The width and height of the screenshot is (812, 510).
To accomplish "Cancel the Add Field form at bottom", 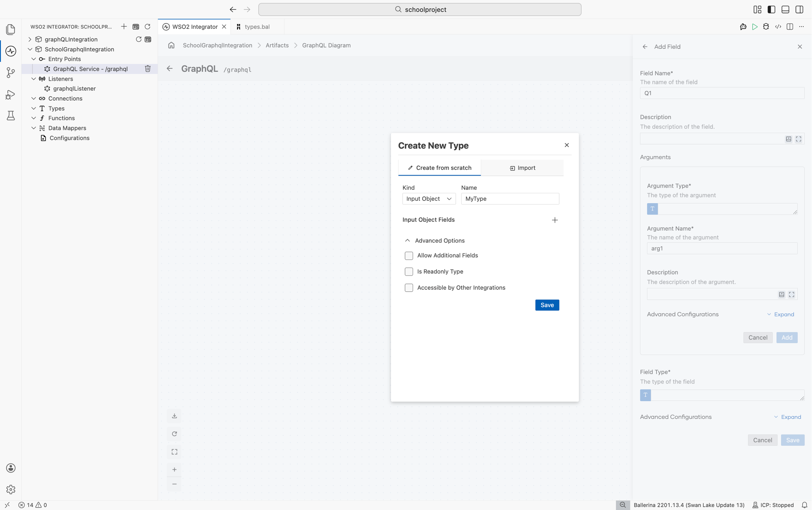I will click(x=762, y=440).
